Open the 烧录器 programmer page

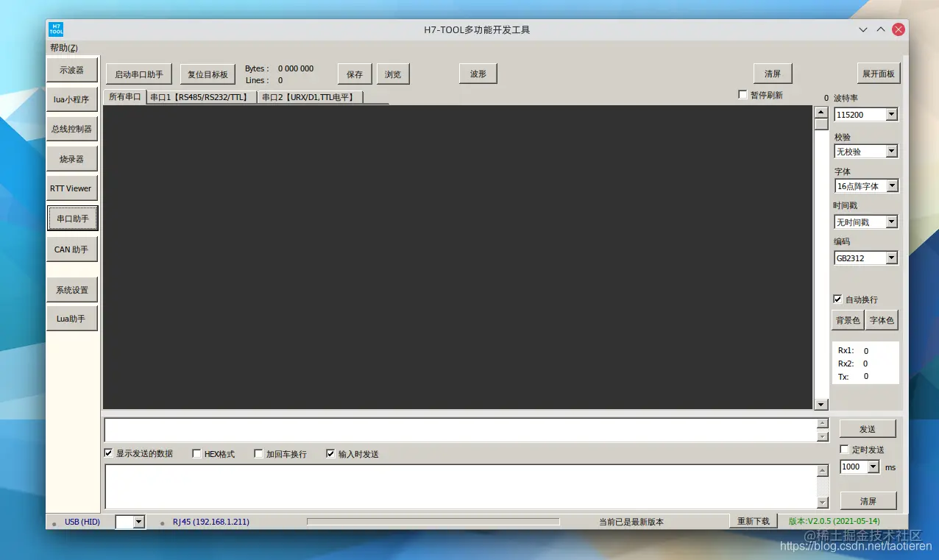tap(72, 159)
